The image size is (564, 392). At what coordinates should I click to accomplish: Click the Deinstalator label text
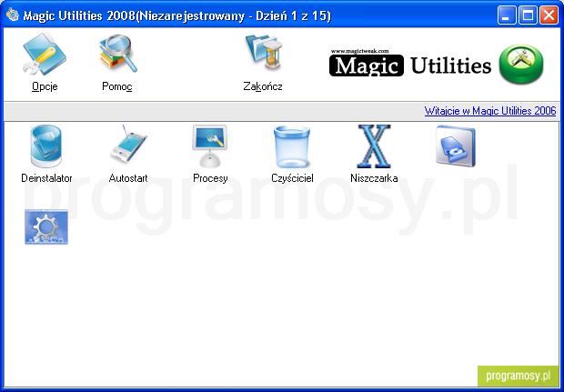click(46, 178)
